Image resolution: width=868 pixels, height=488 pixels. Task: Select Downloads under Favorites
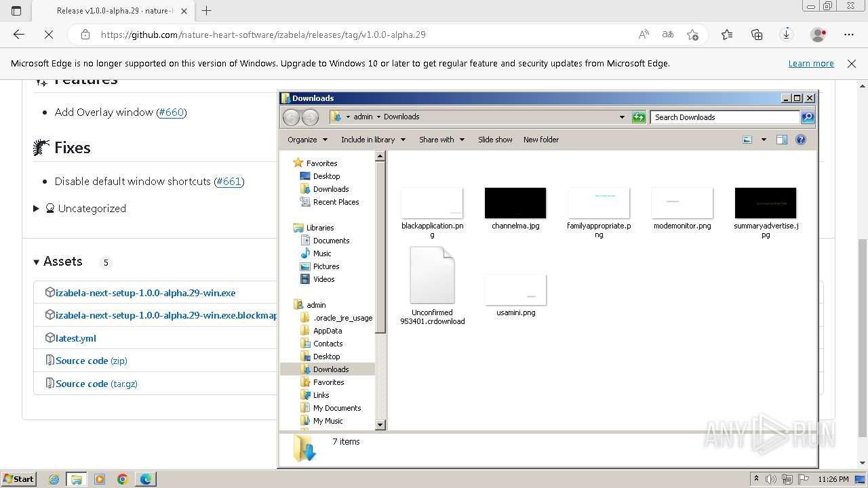tap(331, 189)
